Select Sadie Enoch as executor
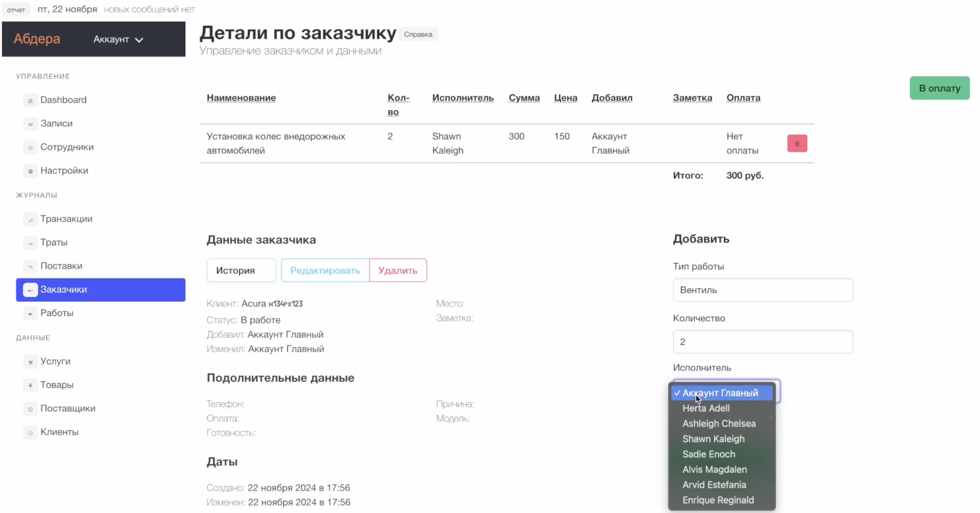 tap(708, 454)
